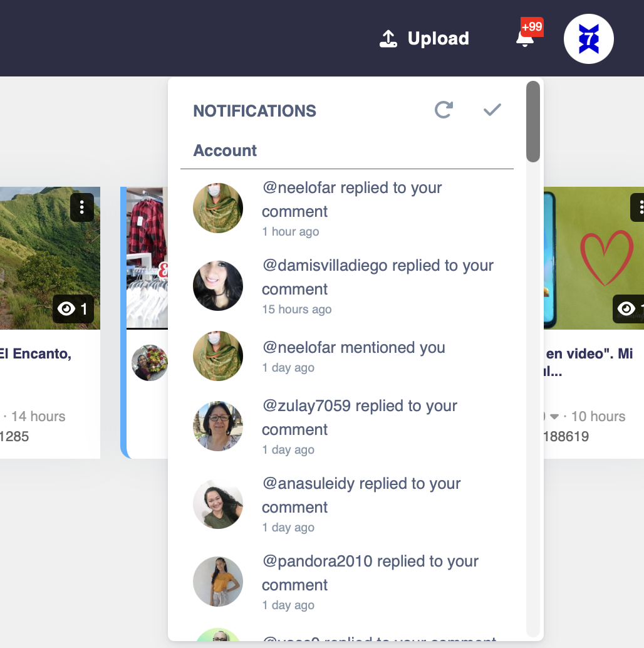This screenshot has height=648, width=644.
Task: Click the Upload button
Action: click(424, 39)
